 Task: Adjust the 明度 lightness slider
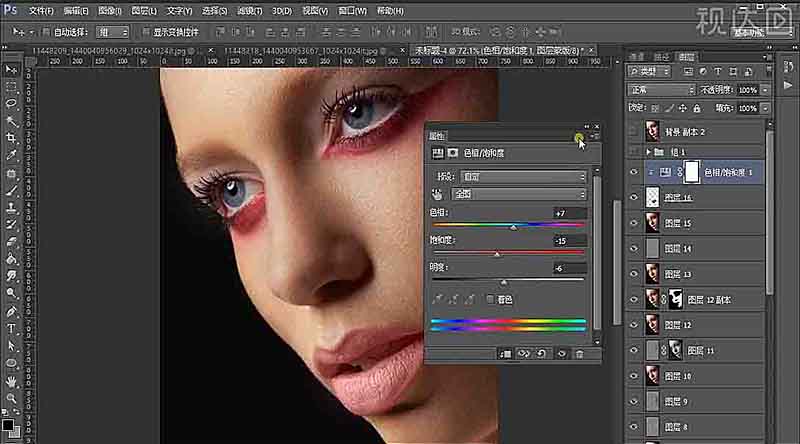[x=504, y=281]
